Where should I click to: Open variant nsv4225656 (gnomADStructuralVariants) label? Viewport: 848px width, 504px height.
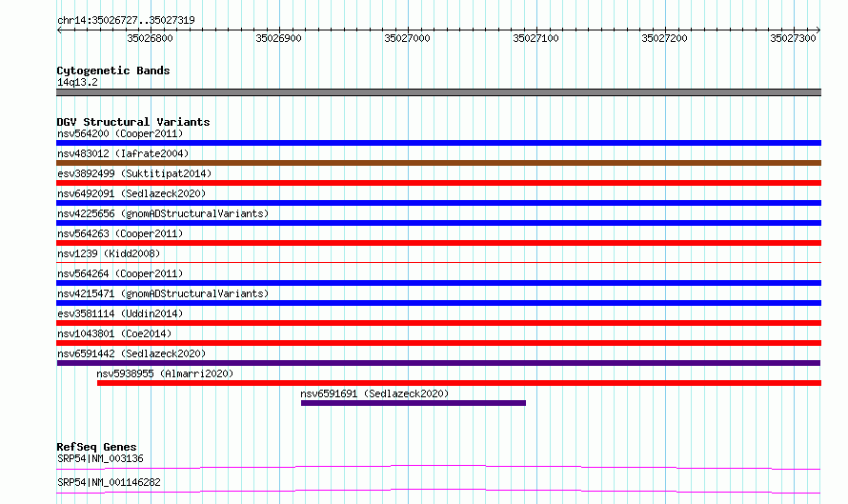pyautogui.click(x=163, y=213)
